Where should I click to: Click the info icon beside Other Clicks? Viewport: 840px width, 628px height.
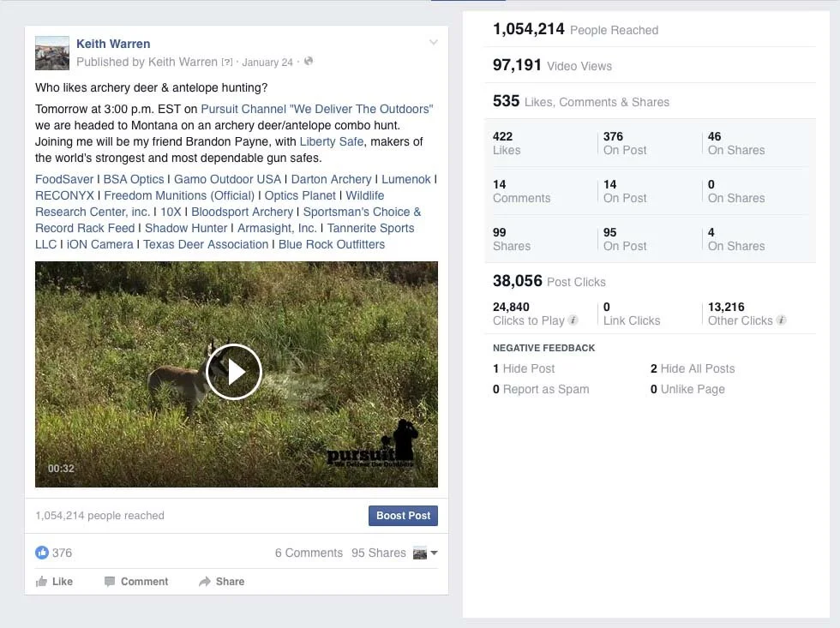781,320
